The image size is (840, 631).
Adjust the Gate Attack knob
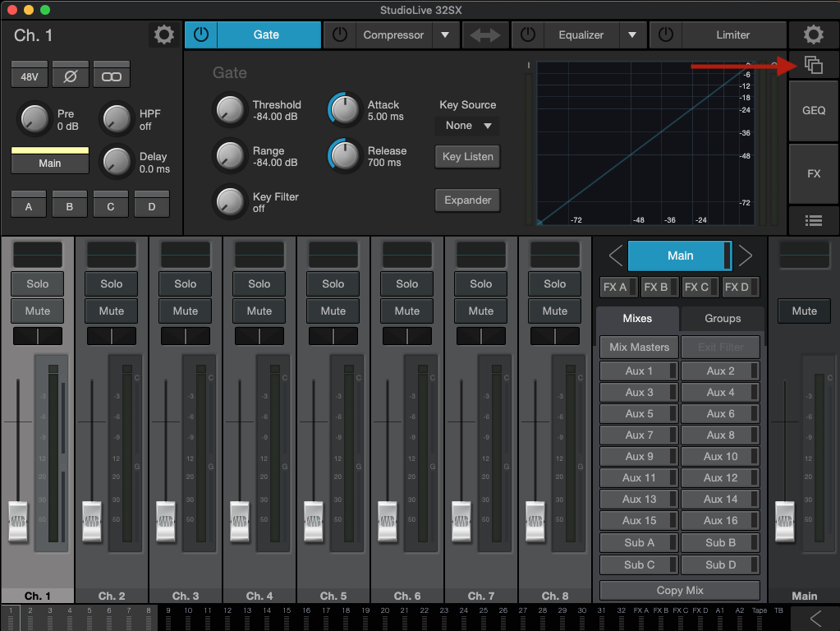click(x=345, y=110)
